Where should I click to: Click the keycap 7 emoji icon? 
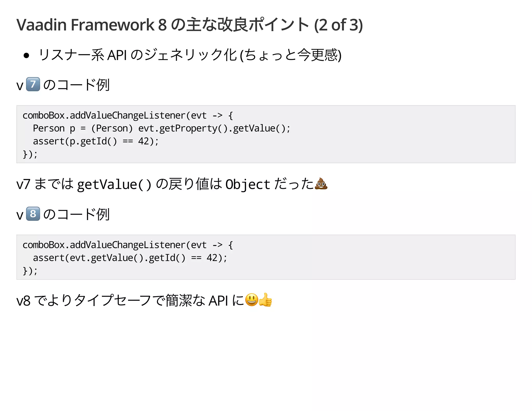(33, 84)
